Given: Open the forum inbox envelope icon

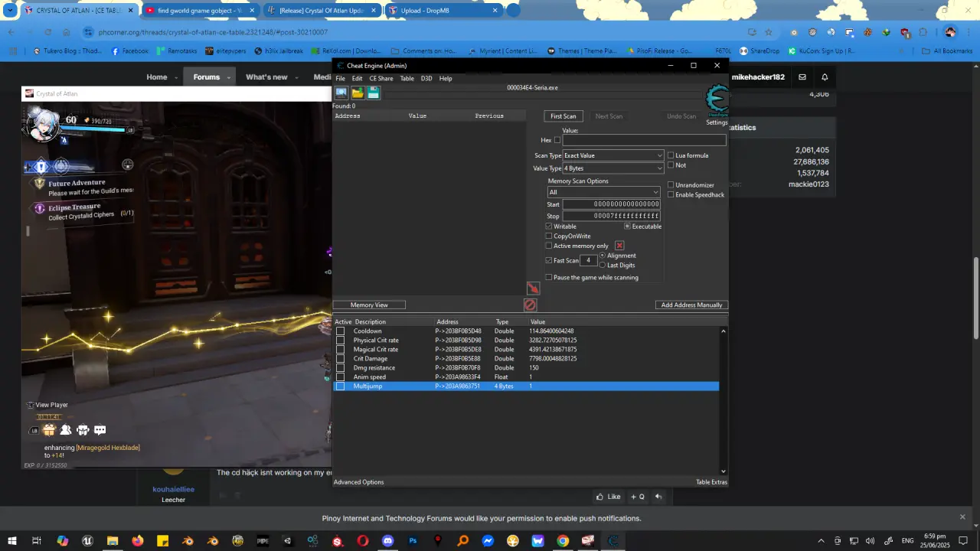Looking at the screenshot, I should tap(802, 77).
